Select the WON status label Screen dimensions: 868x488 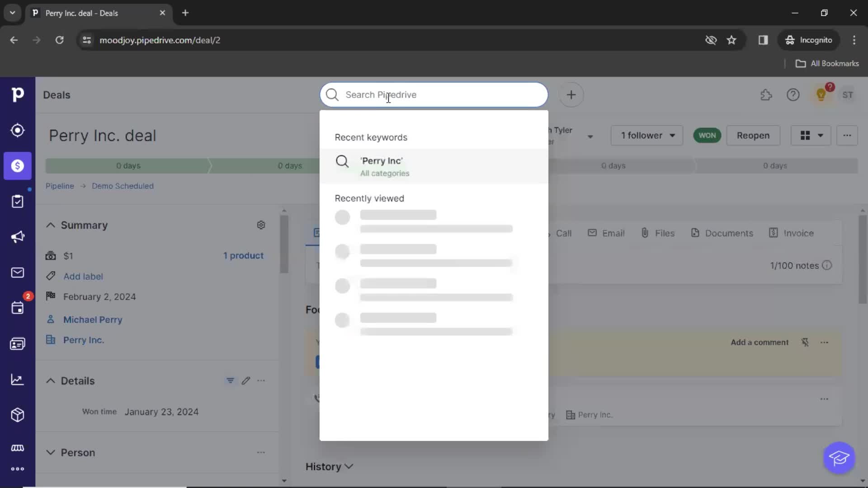[x=707, y=135]
